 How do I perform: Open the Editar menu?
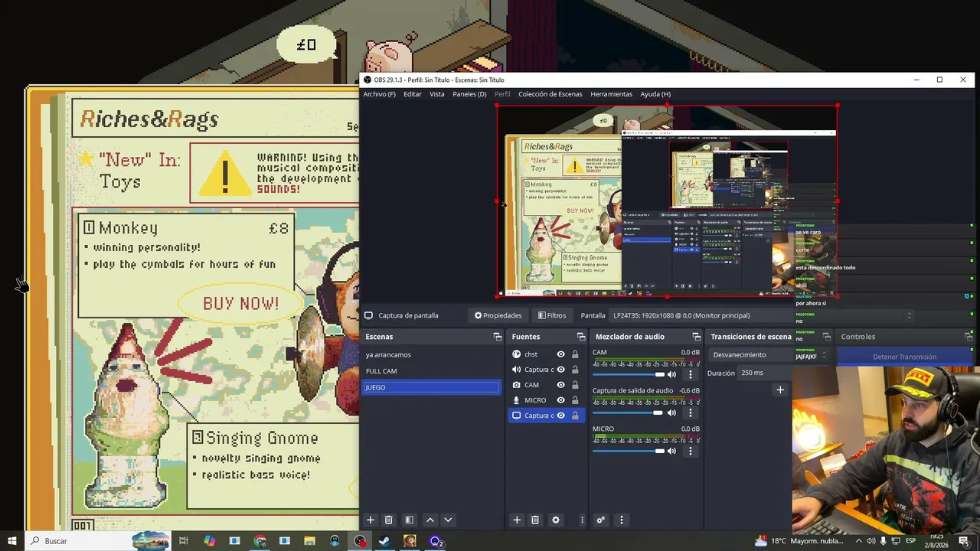413,94
